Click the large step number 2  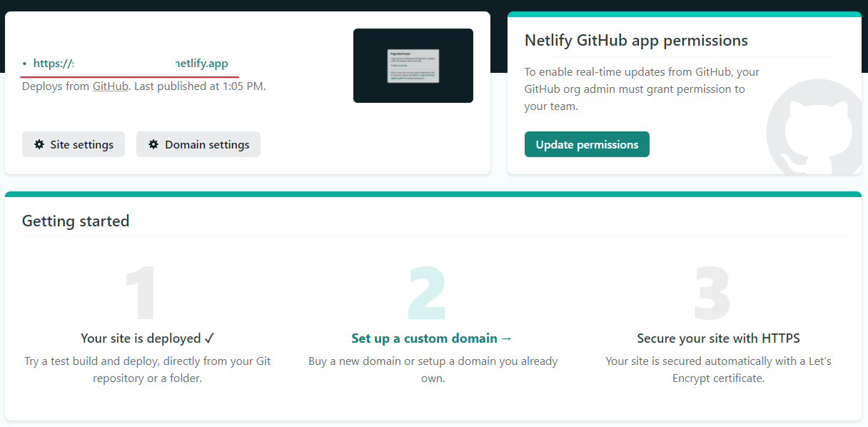tap(428, 292)
